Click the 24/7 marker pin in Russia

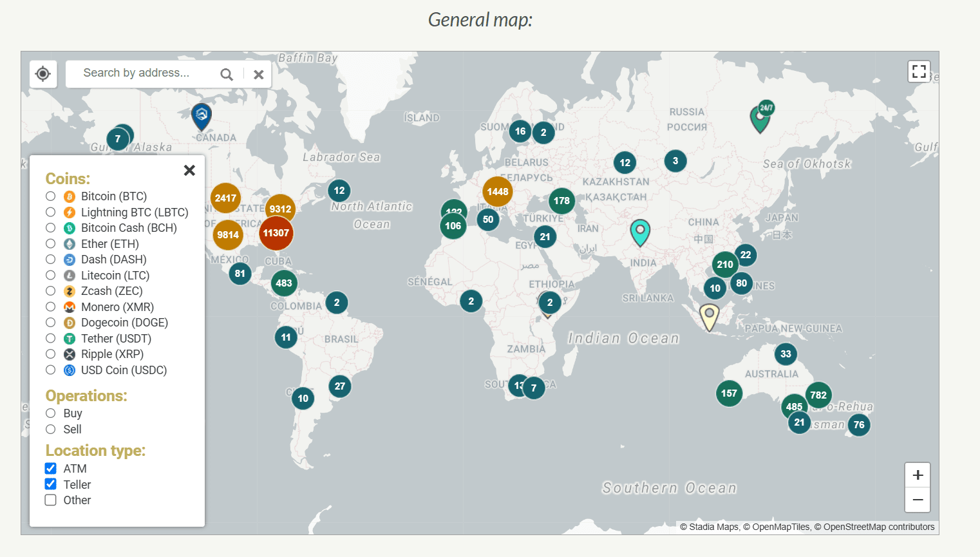coord(760,116)
